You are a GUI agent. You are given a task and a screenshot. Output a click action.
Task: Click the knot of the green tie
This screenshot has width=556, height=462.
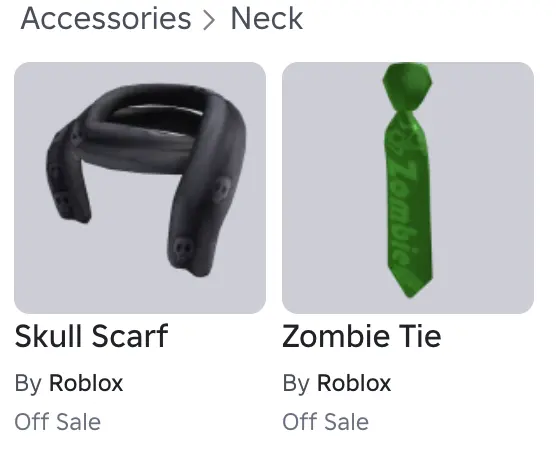click(407, 86)
